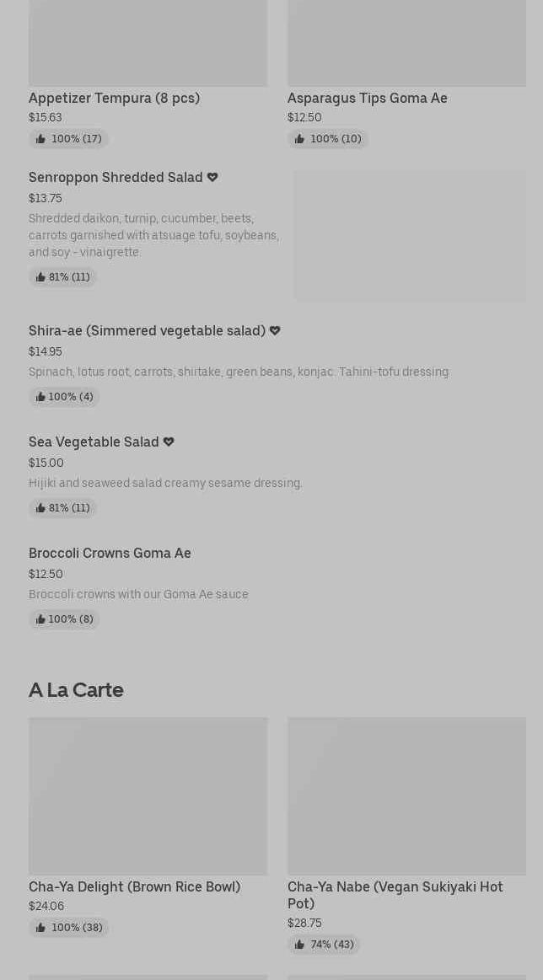The width and height of the screenshot is (543, 980).
Task: Open Cha-Ya Nabe (Vegan Sukiyaki Hot Pot)
Action: [395, 894]
